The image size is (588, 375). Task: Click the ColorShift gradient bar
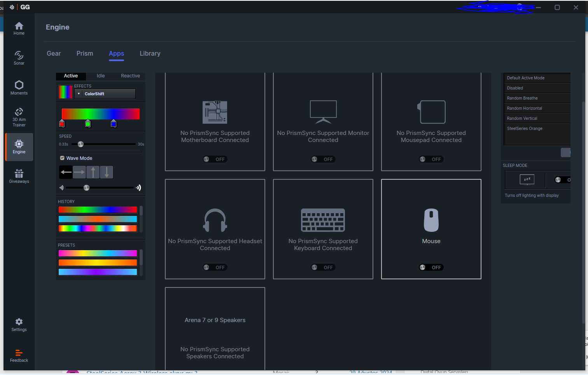[101, 114]
